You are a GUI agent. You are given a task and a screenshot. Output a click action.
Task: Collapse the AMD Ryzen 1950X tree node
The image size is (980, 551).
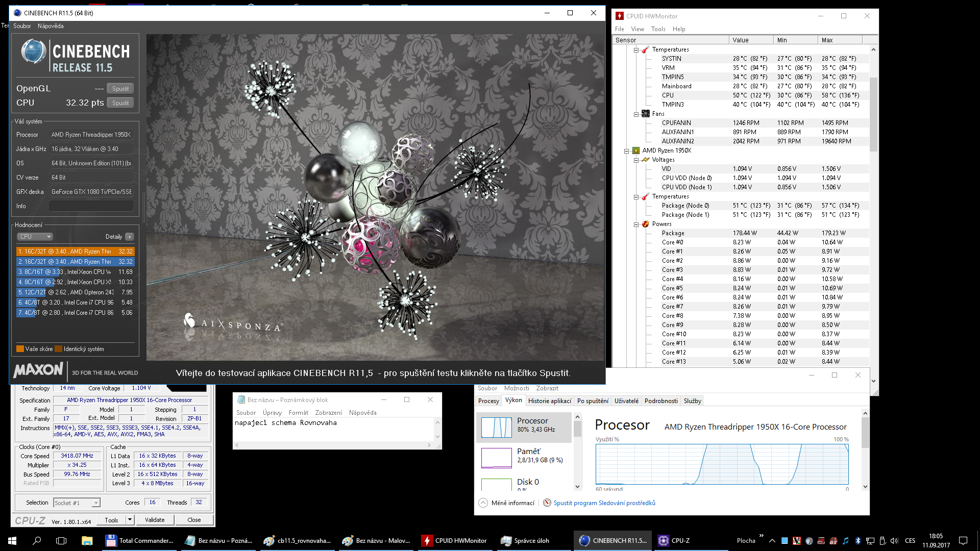tap(626, 151)
